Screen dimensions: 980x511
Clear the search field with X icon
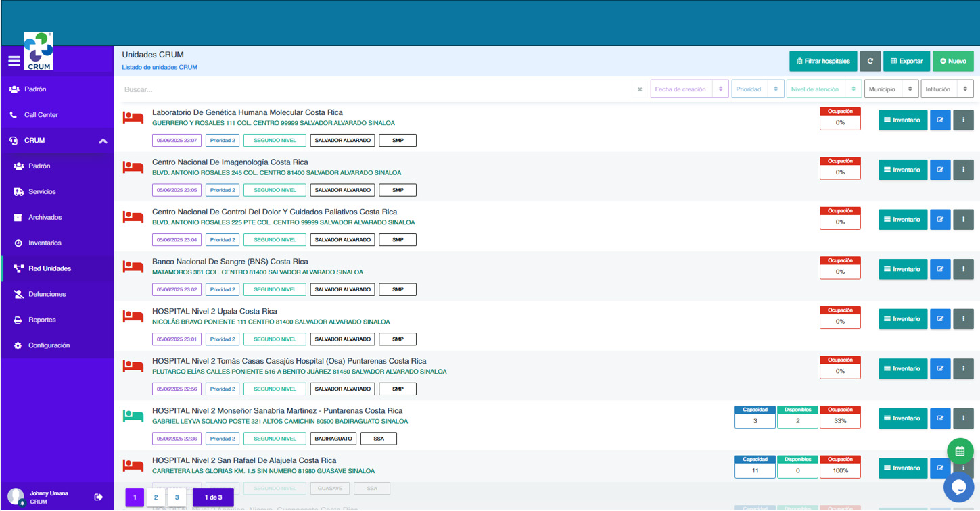pos(640,89)
